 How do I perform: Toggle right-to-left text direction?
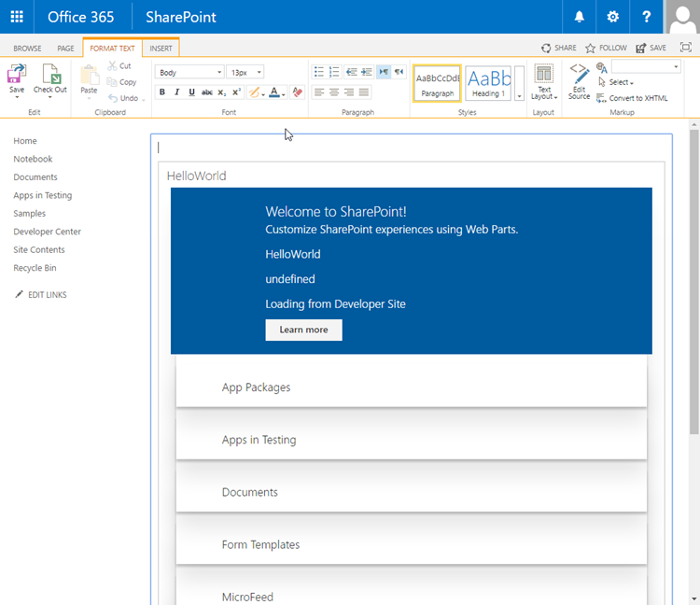click(399, 72)
